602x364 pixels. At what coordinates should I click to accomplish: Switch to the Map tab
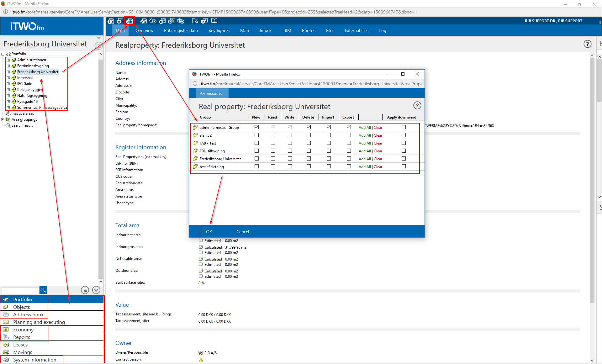(x=244, y=30)
